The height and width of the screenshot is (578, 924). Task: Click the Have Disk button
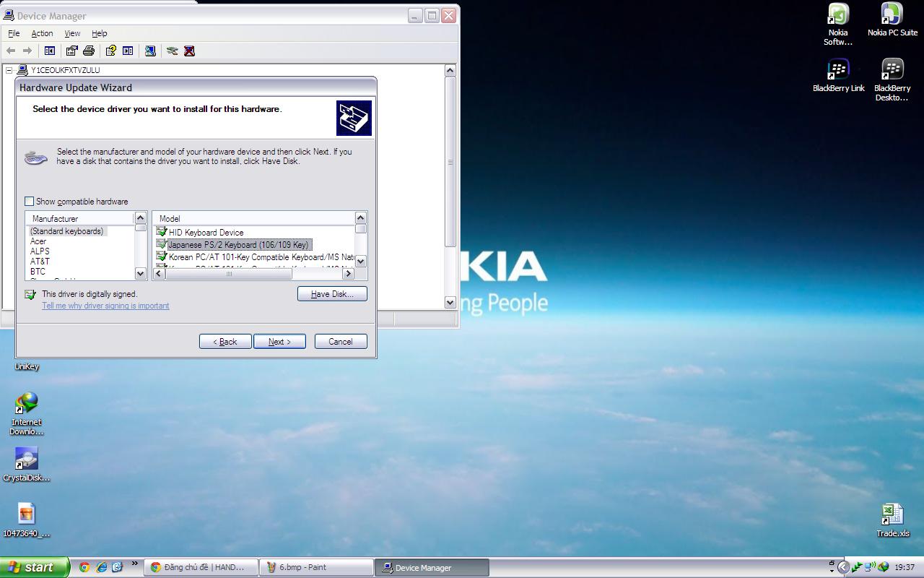332,294
